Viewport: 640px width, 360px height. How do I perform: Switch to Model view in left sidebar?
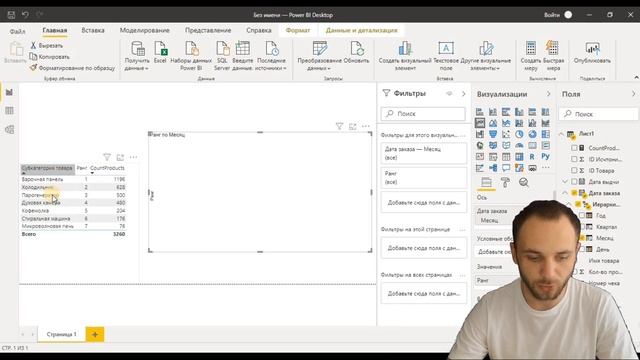(9, 129)
